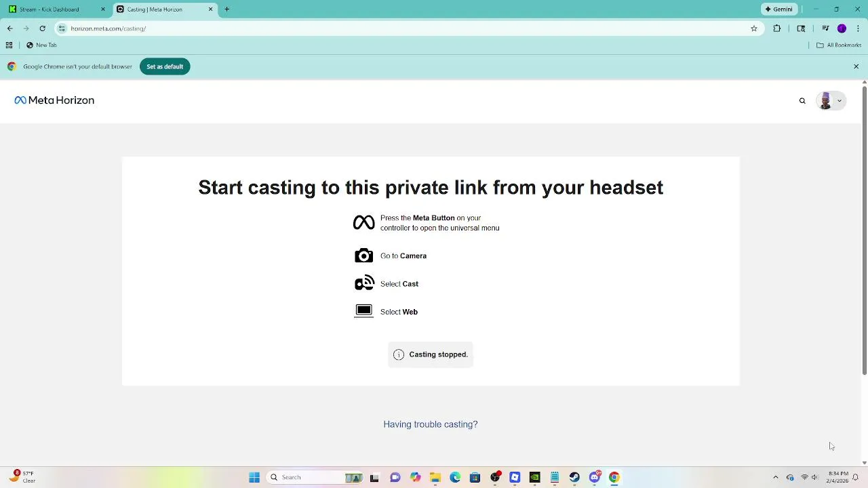
Task: Open OBS Studio from the taskbar
Action: [x=495, y=477]
